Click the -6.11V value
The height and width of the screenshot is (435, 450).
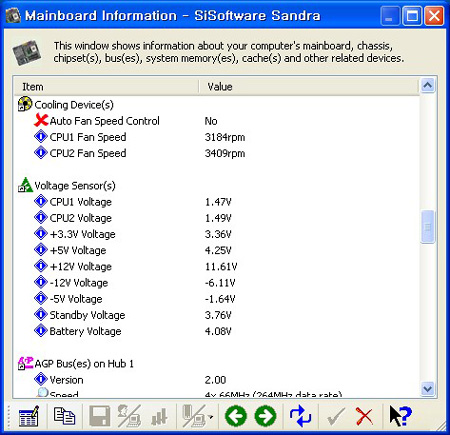(x=220, y=283)
